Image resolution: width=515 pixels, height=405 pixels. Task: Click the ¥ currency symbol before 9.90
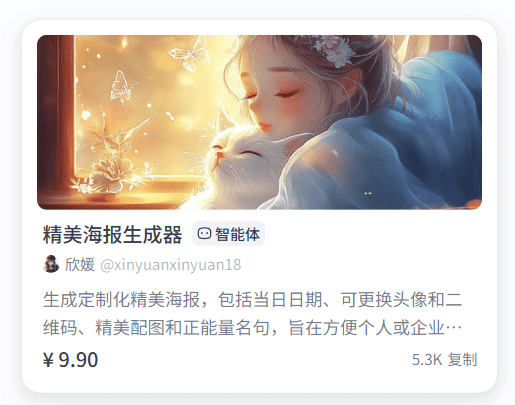[x=48, y=360]
